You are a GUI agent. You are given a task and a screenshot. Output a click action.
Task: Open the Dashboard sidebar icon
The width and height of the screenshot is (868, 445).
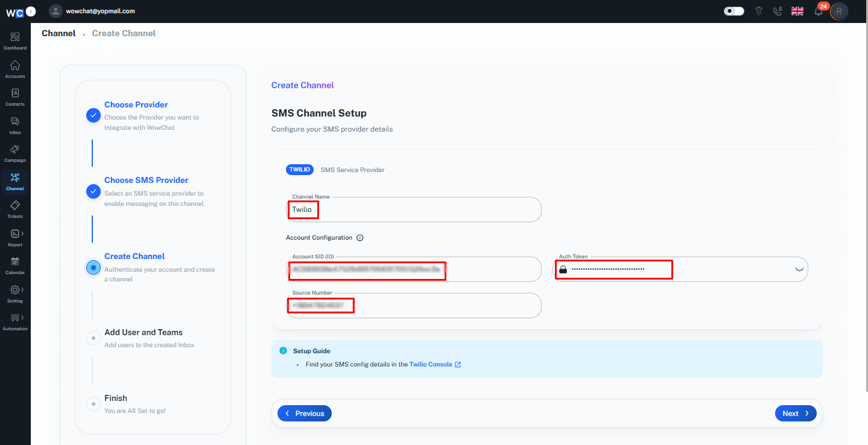[x=15, y=40]
